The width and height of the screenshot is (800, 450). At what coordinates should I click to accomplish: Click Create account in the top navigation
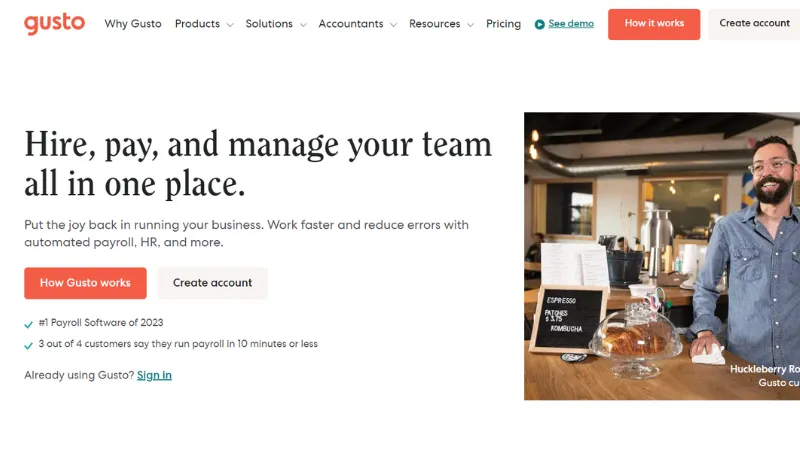[754, 24]
